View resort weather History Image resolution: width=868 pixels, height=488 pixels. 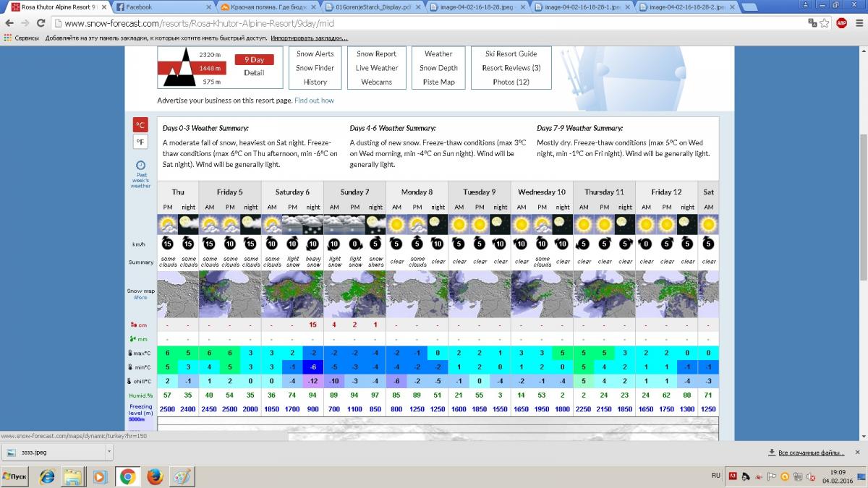[x=315, y=82]
